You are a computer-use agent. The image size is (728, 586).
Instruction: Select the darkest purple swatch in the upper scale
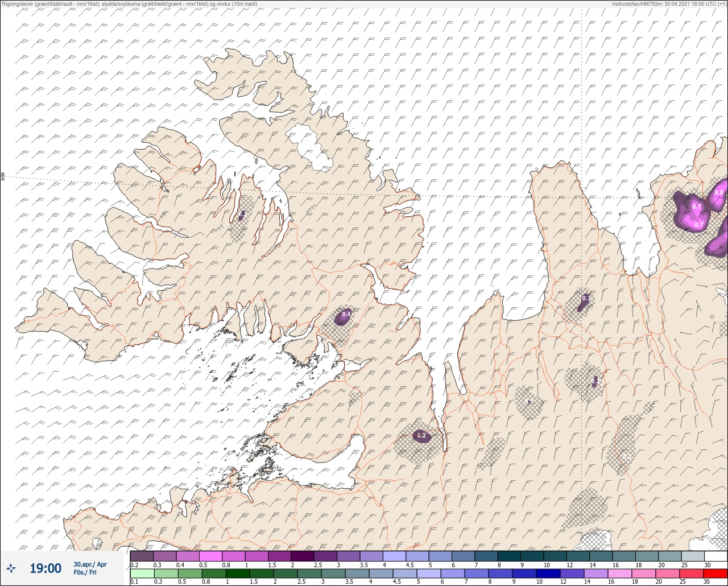coord(303,556)
